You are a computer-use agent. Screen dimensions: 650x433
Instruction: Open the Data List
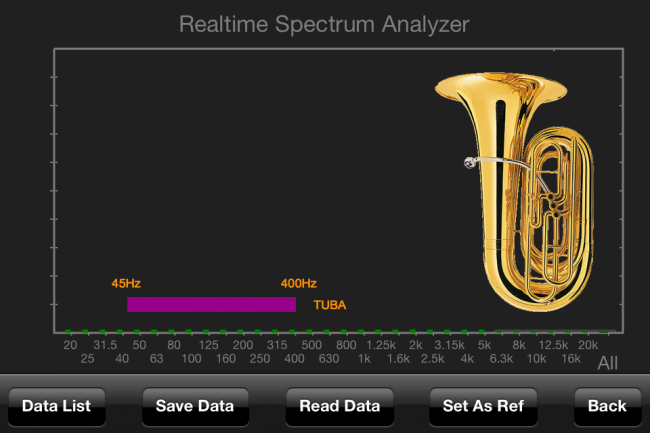pos(57,406)
